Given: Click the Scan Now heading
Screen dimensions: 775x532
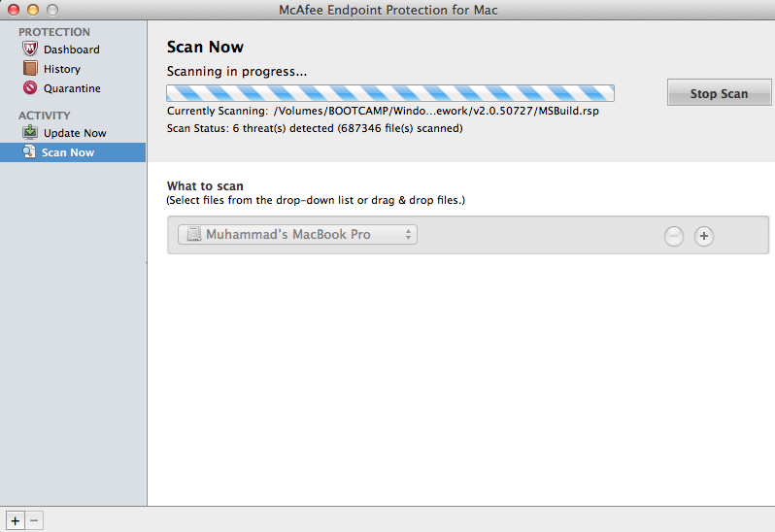Looking at the screenshot, I should 205,47.
